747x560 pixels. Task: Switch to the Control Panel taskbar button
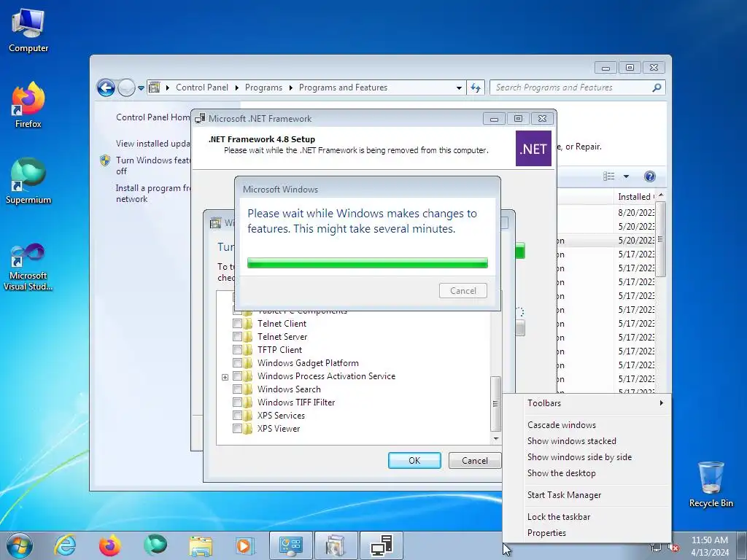pos(291,545)
